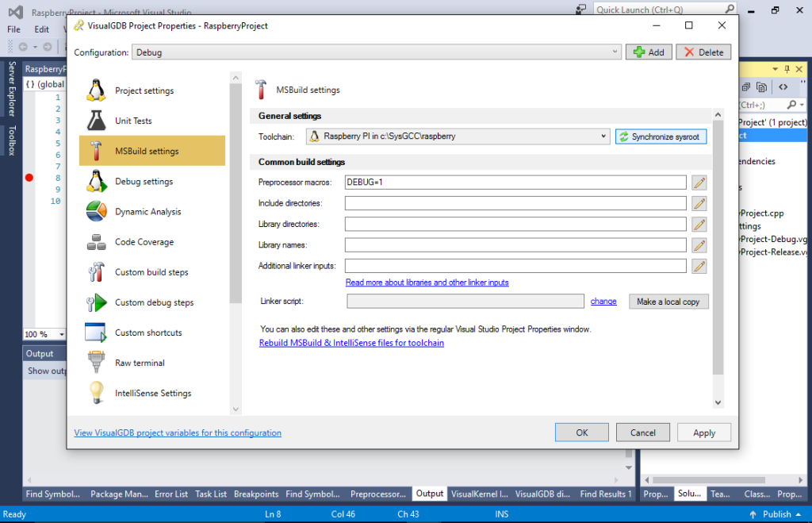The height and width of the screenshot is (523, 812).
Task: Select the Unit Tests flask icon
Action: (x=96, y=121)
